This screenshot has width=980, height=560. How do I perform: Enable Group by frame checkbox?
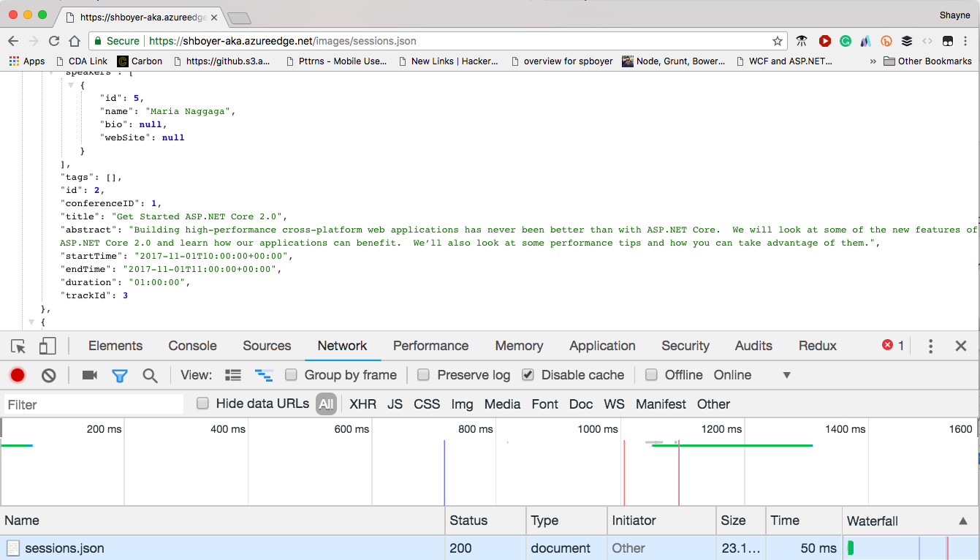pos(291,374)
